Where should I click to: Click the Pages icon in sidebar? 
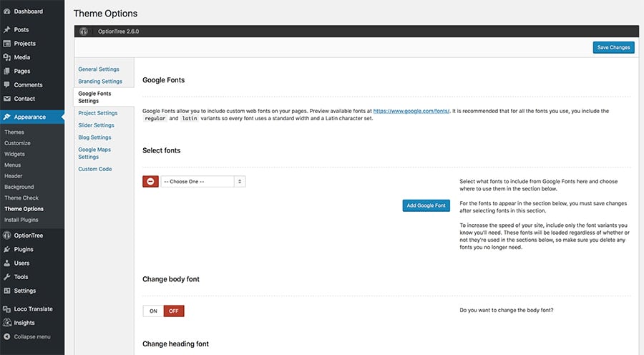[x=7, y=71]
